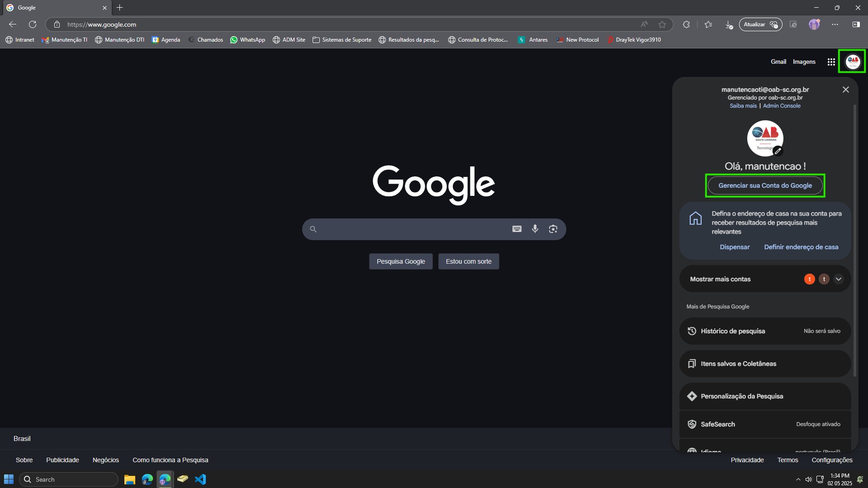The width and height of the screenshot is (868, 488).
Task: Edit profile picture pencil icon
Action: coord(778,151)
